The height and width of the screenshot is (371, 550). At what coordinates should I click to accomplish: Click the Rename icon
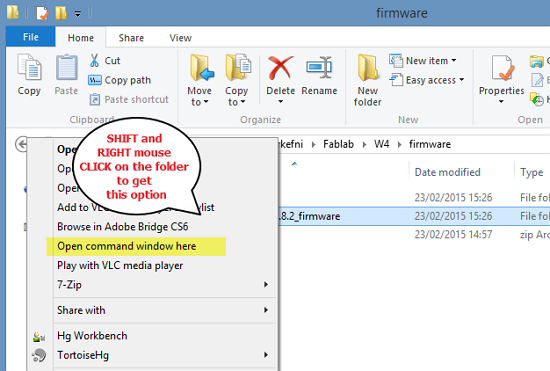[x=319, y=67]
